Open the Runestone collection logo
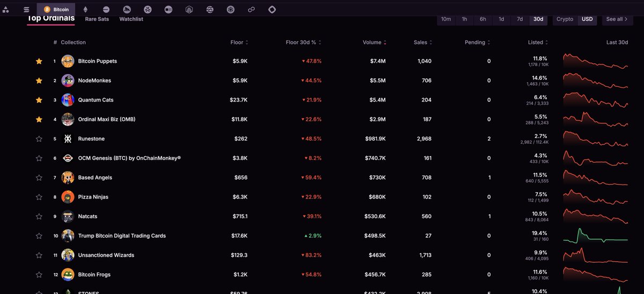The width and height of the screenshot is (644, 294). click(68, 138)
